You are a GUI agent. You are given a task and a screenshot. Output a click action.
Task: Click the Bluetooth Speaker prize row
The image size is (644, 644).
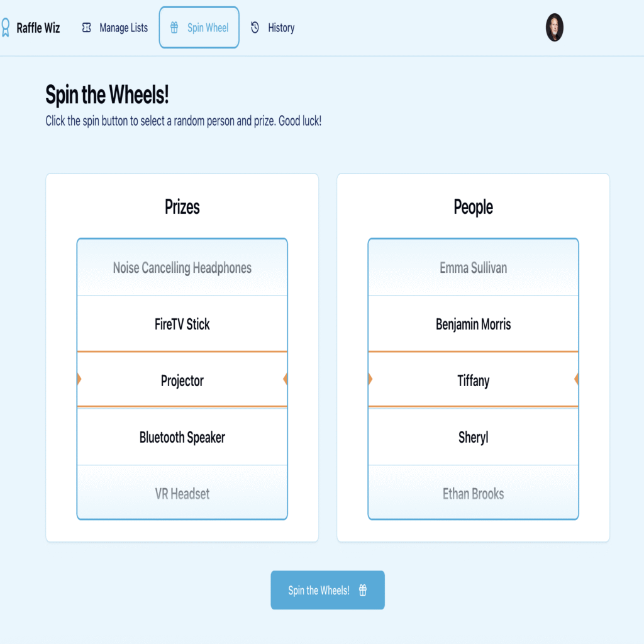coord(182,437)
